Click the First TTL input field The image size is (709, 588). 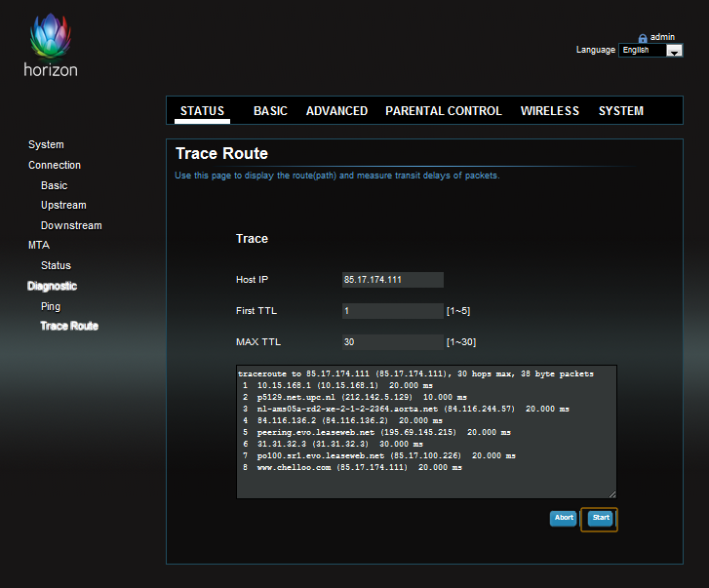392,311
